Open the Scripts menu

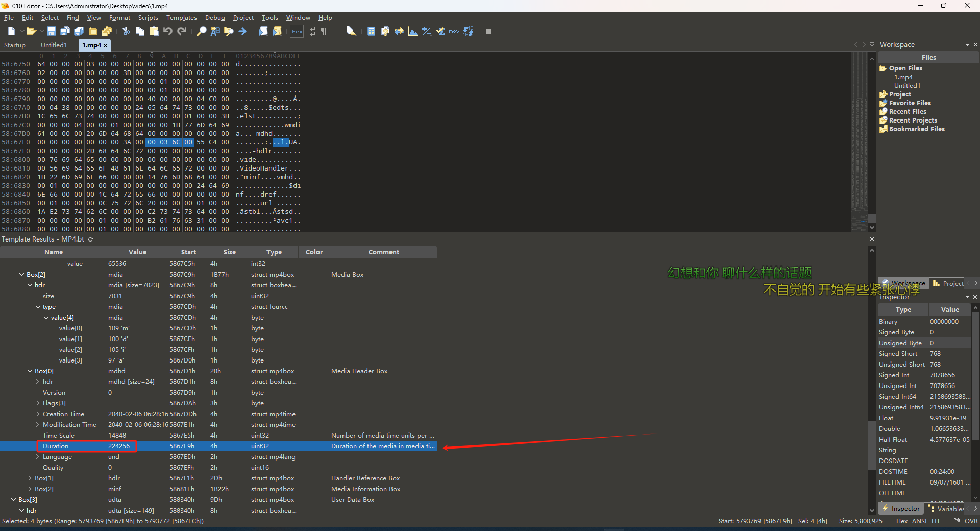(x=148, y=18)
